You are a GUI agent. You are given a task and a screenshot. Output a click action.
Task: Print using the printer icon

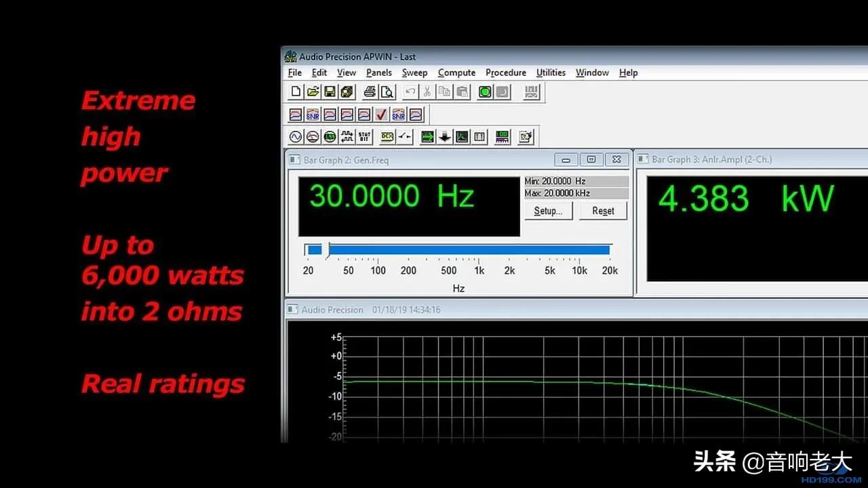[370, 91]
